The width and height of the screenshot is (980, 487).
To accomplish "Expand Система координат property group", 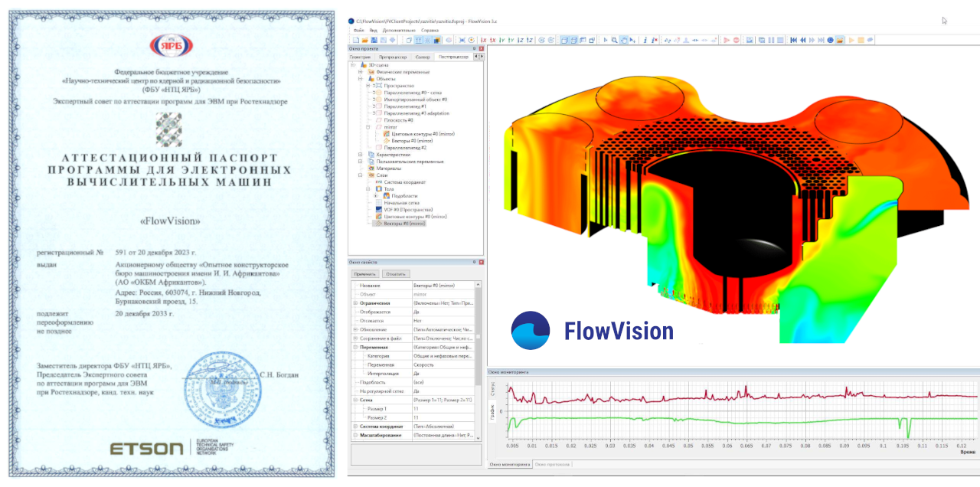I will [x=355, y=426].
